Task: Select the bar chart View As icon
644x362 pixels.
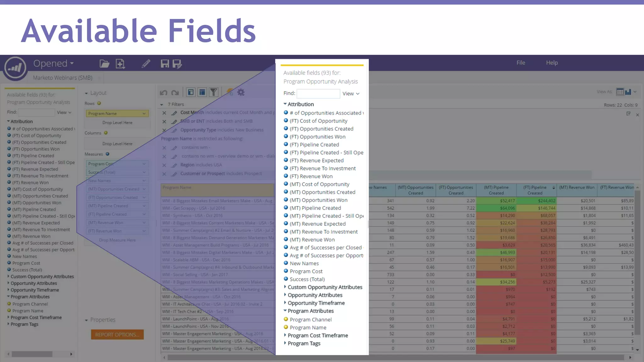Action: coord(628,92)
